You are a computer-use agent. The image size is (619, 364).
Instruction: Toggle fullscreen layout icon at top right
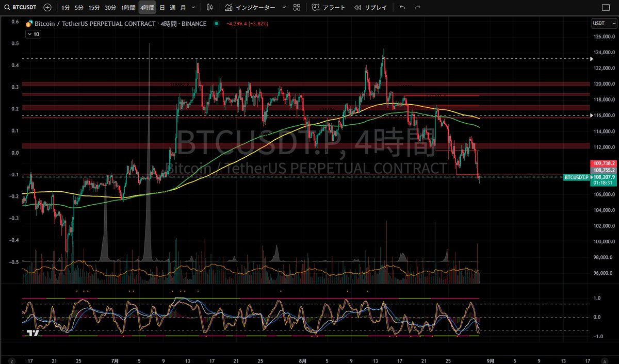click(607, 8)
